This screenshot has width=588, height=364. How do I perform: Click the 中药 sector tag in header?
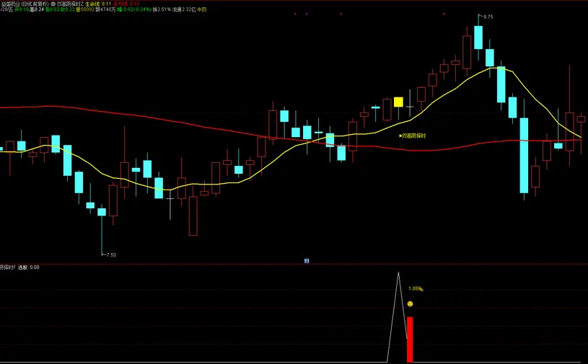[202, 10]
